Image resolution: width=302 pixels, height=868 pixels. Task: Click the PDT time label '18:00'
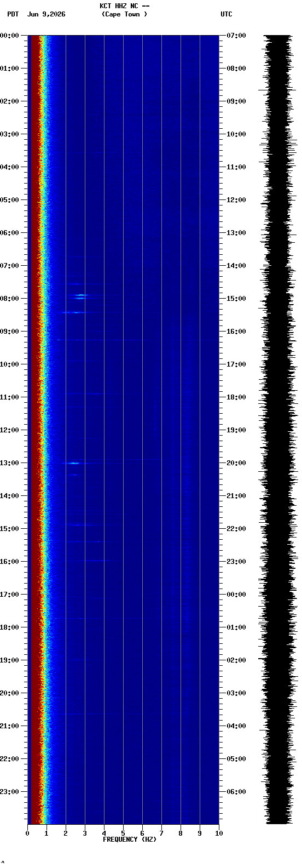pyautogui.click(x=9, y=627)
